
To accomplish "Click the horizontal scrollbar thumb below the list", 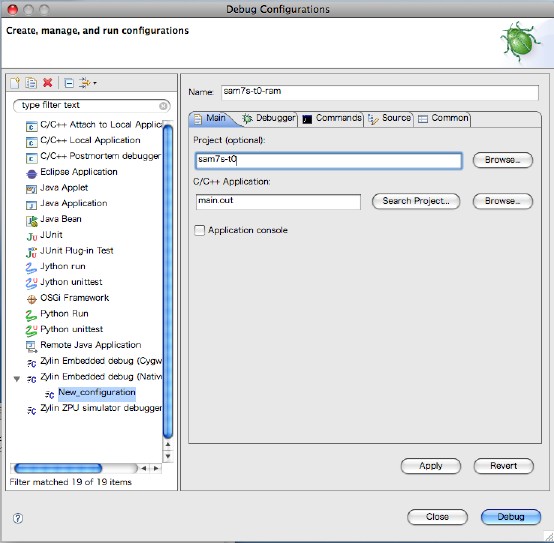I will [58, 468].
